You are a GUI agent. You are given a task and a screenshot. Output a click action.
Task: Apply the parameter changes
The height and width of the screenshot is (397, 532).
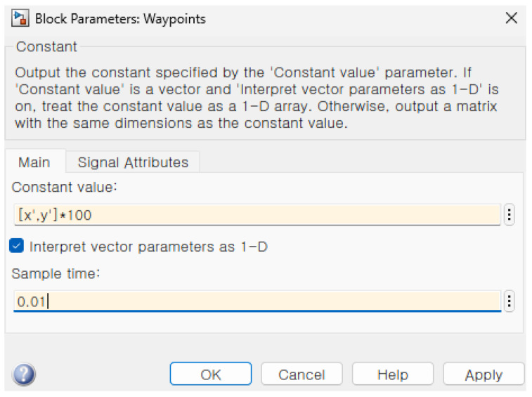coord(484,374)
